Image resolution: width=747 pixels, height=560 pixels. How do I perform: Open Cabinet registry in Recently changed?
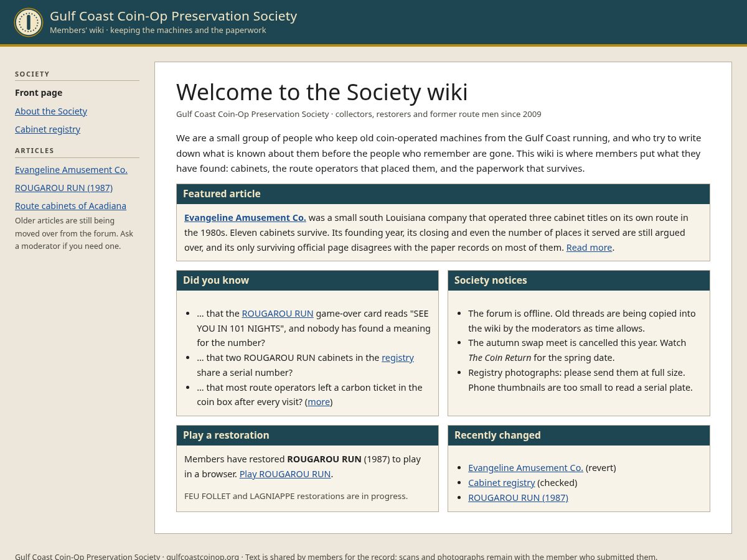[502, 483]
